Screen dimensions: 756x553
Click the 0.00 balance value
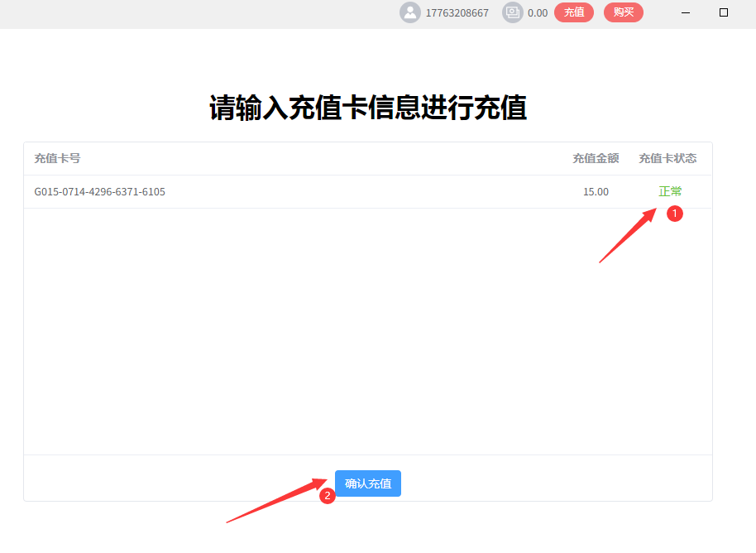538,13
